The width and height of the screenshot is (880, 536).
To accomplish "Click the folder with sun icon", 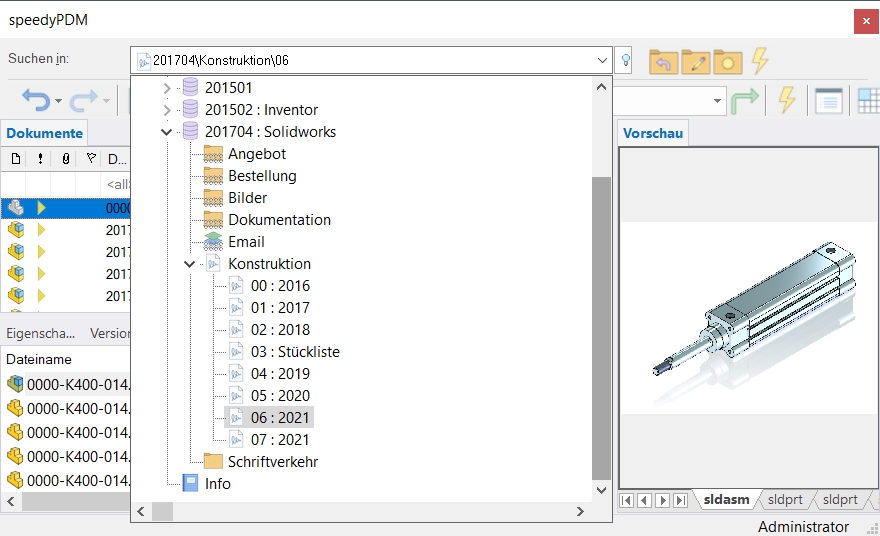I will coord(727,61).
